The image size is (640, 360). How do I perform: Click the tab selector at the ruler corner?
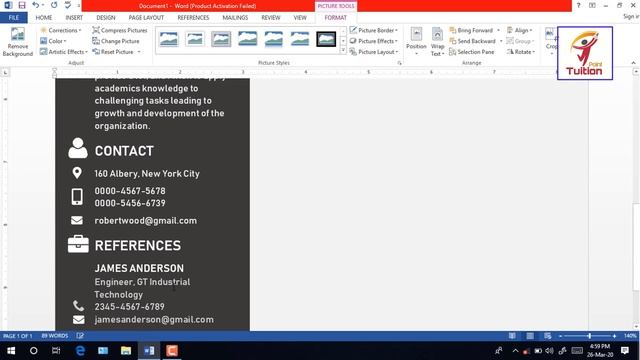(x=5, y=72)
